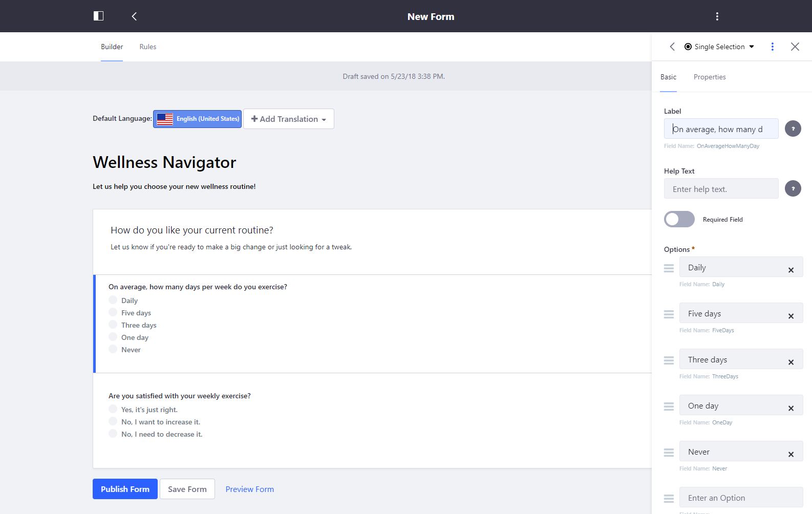Select the Daily radio button
This screenshot has width=812, height=514.
click(x=113, y=300)
